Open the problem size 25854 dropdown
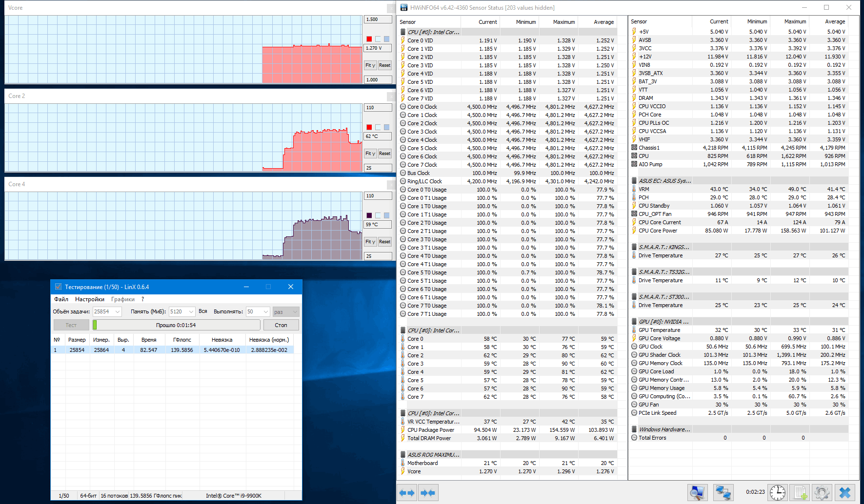Screen dimensions: 864x504 118,311
